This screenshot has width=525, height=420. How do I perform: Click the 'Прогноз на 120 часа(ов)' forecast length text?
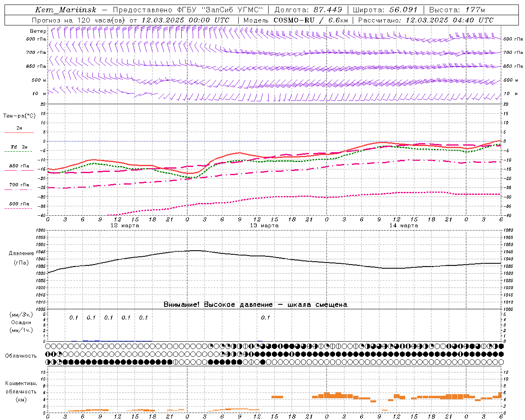[x=79, y=20]
